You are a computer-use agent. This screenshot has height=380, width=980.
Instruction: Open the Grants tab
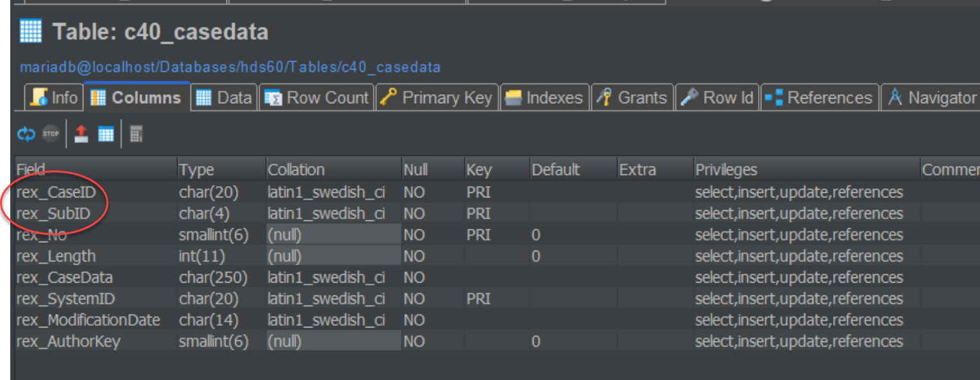coord(632,97)
